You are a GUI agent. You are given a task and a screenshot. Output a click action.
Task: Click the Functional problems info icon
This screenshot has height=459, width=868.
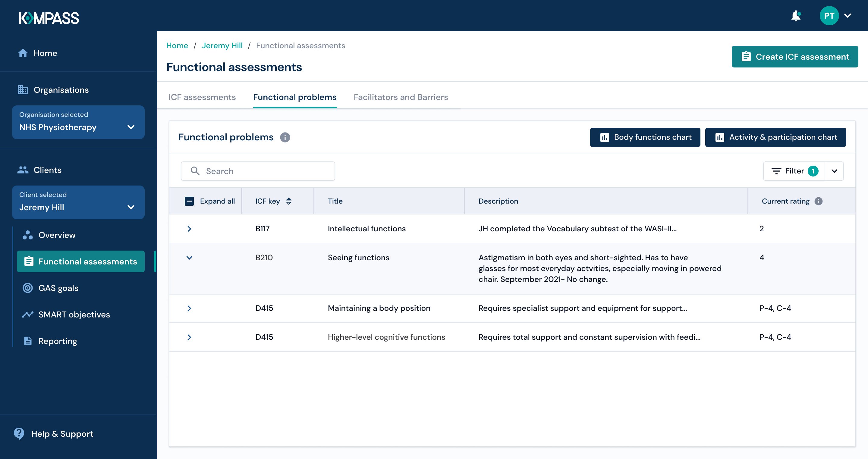(285, 137)
